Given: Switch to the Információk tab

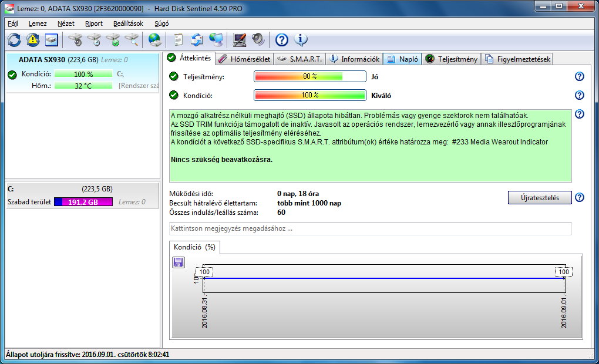Looking at the screenshot, I should point(355,59).
